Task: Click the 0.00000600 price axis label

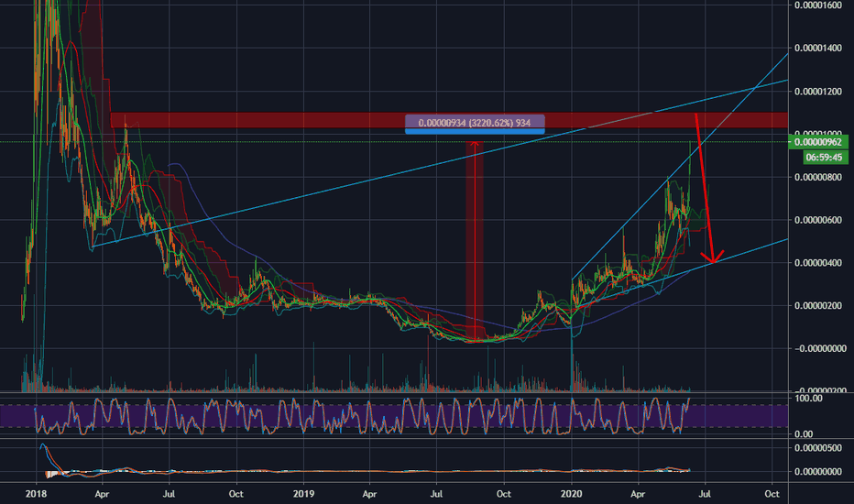Action: click(x=818, y=220)
